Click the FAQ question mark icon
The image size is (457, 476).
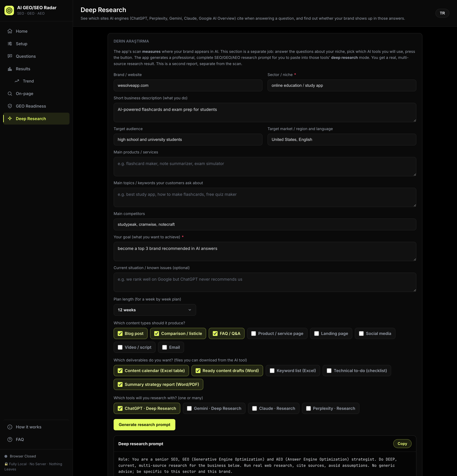click(10, 439)
